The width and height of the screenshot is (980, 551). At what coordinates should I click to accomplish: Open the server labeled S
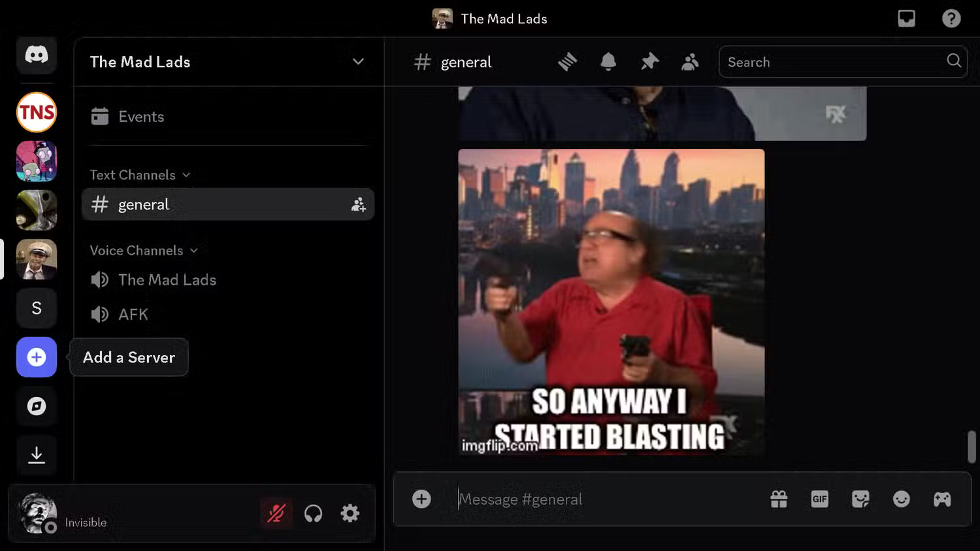tap(37, 308)
